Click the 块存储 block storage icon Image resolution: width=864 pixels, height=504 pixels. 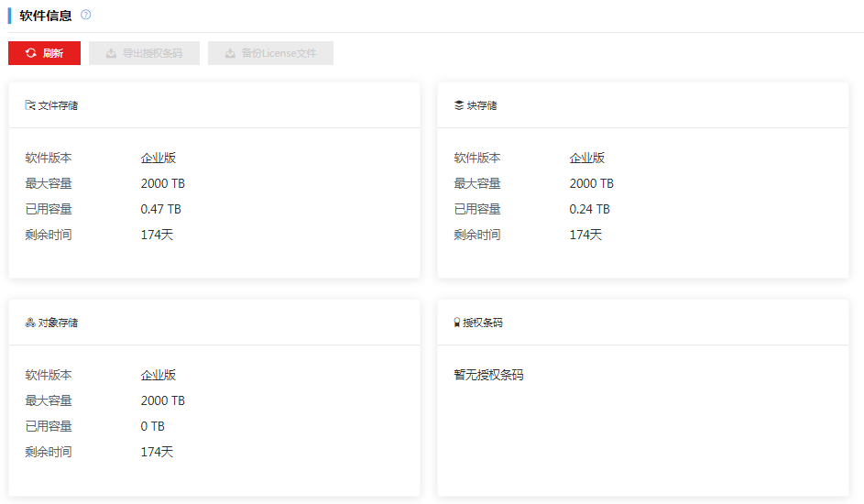tap(459, 105)
